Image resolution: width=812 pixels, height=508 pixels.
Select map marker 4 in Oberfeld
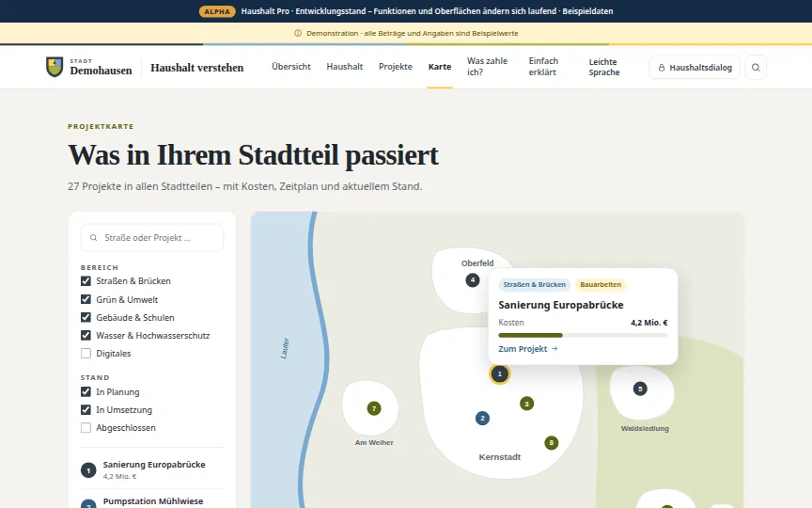(x=473, y=280)
